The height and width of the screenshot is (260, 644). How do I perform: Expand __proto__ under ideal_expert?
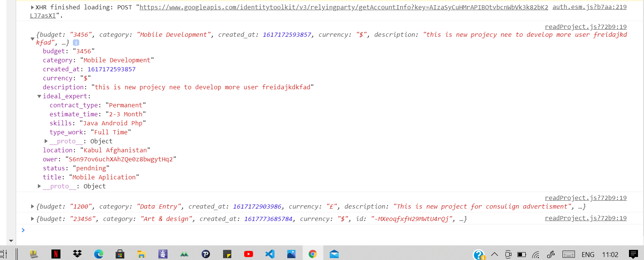[46, 141]
